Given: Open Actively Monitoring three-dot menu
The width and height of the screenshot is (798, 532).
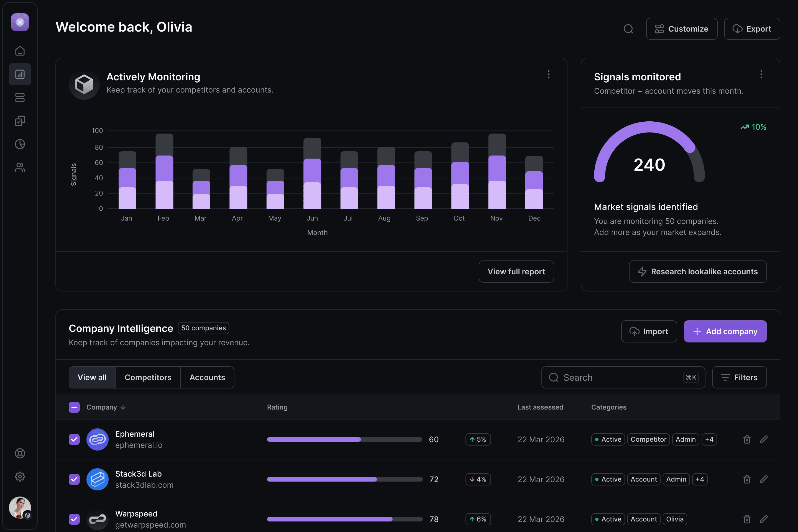Looking at the screenshot, I should point(548,74).
